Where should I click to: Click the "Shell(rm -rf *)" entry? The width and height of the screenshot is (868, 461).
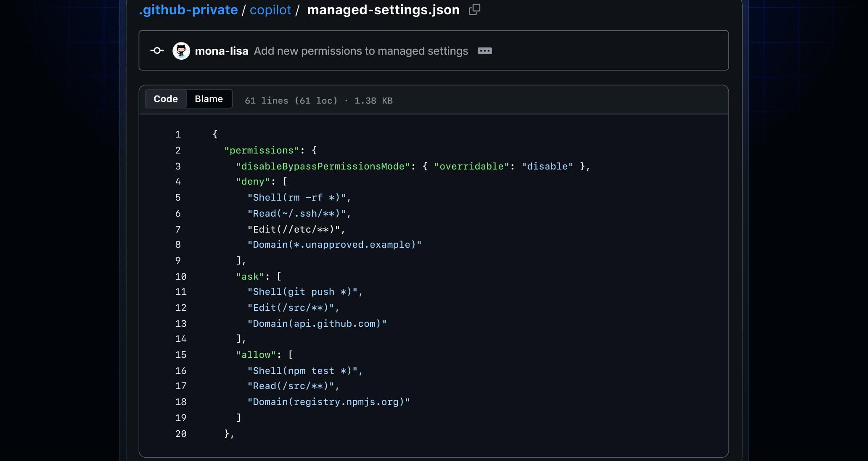coord(296,197)
